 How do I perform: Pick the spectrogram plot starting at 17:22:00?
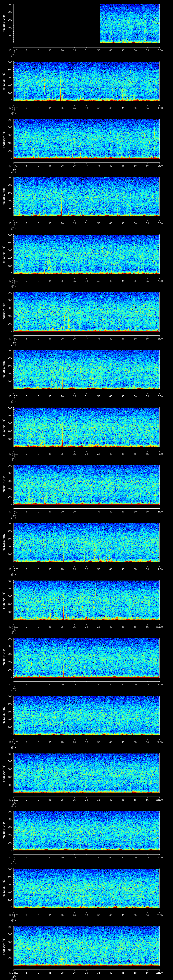(87, 773)
